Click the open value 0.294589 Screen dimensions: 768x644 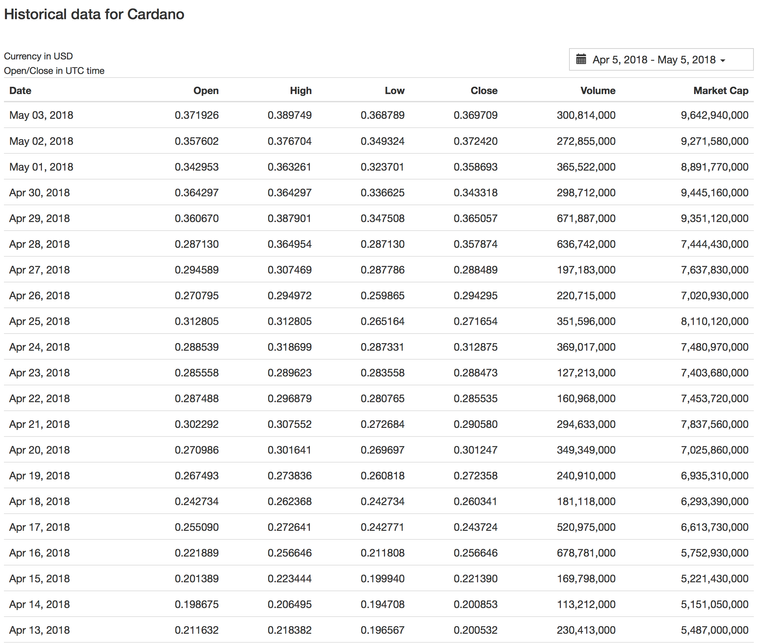tap(196, 270)
